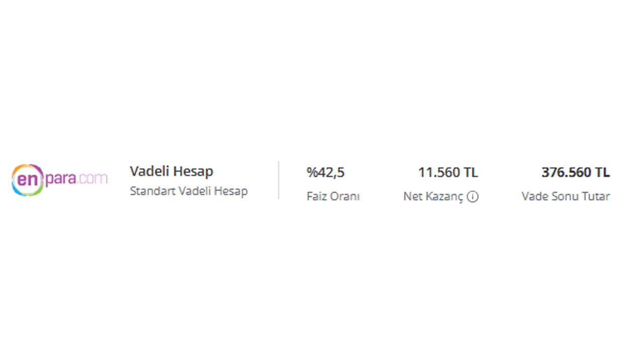This screenshot has width=644, height=362.
Task: Click the vertical divider line after account name
Action: tap(278, 180)
